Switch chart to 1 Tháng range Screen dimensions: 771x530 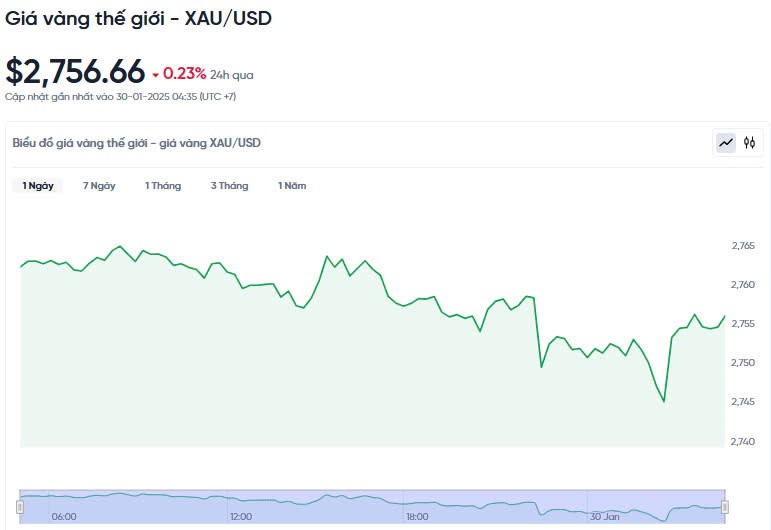[163, 186]
